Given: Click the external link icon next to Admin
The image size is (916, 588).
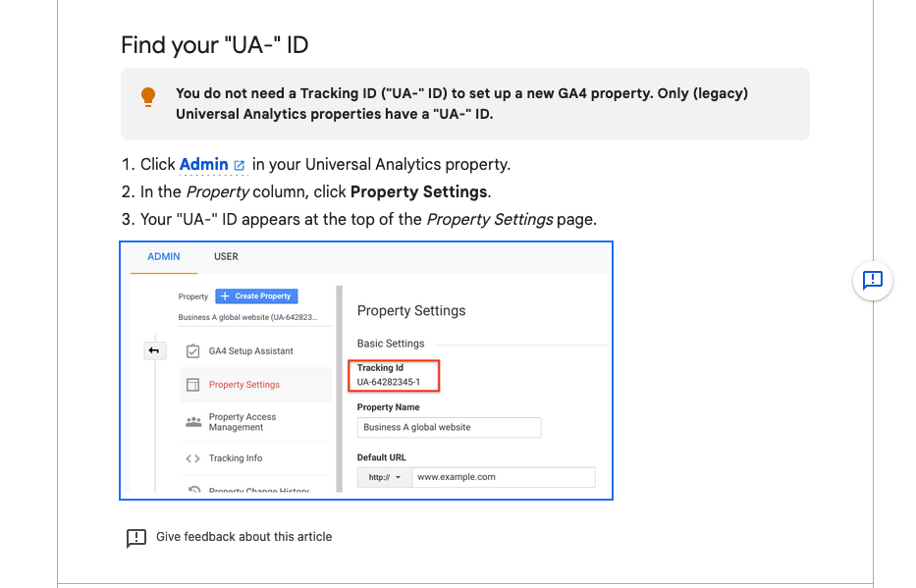Looking at the screenshot, I should click(x=240, y=165).
